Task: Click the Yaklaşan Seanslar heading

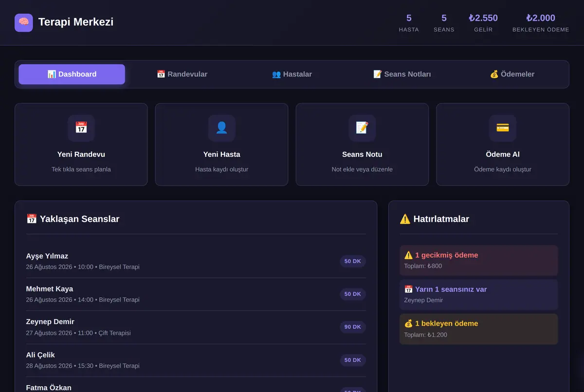Action: coord(73,219)
